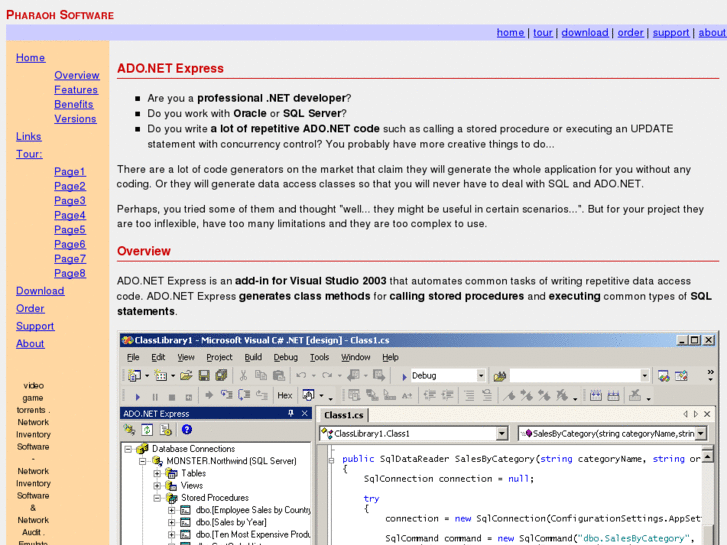
Task: Open the Window menu
Action: point(356,357)
